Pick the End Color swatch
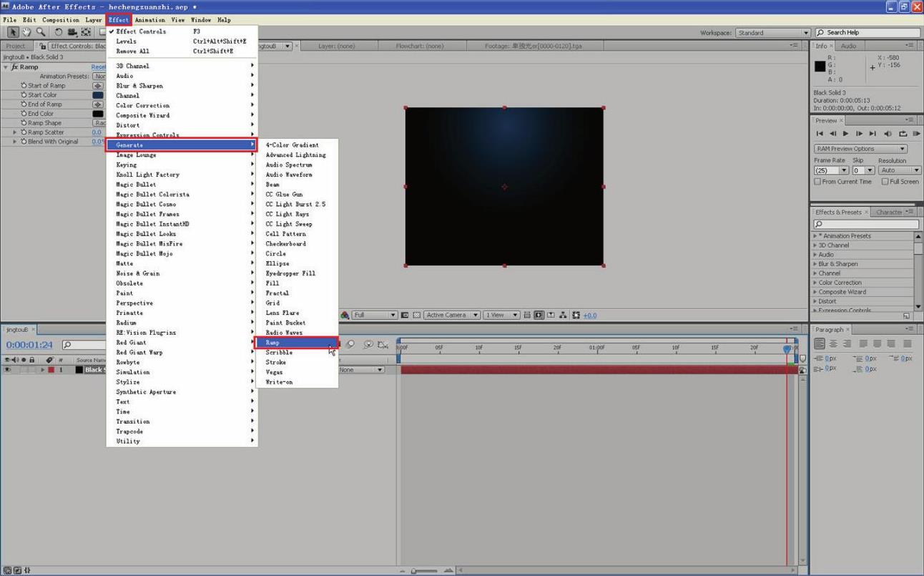924x576 pixels. click(x=98, y=114)
